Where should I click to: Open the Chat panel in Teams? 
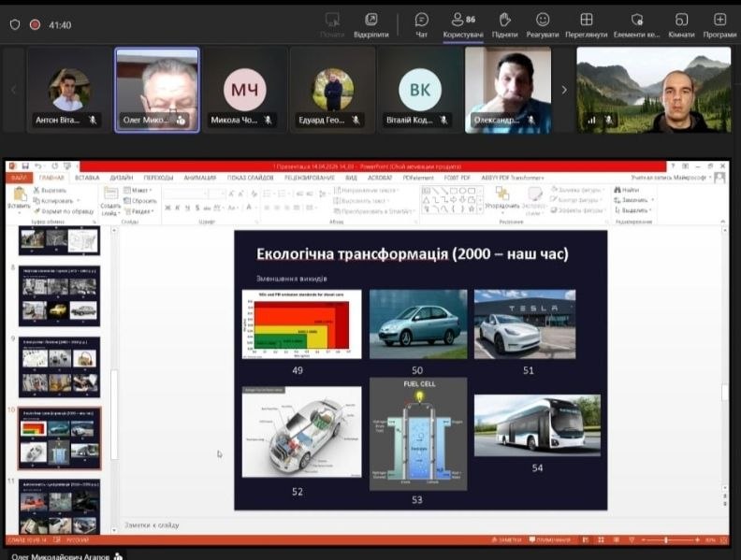(x=422, y=23)
